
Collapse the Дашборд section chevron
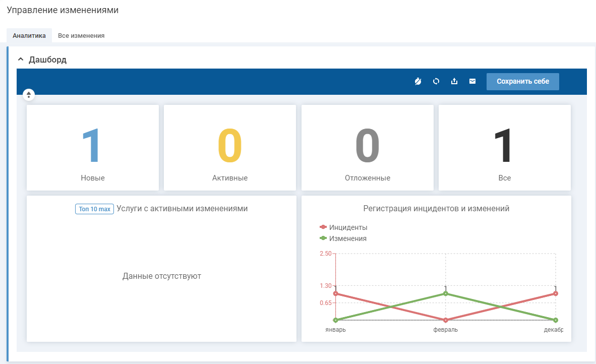pyautogui.click(x=21, y=59)
